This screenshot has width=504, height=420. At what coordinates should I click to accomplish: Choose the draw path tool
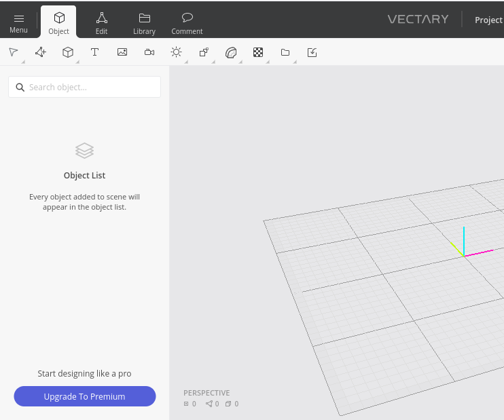tap(41, 52)
